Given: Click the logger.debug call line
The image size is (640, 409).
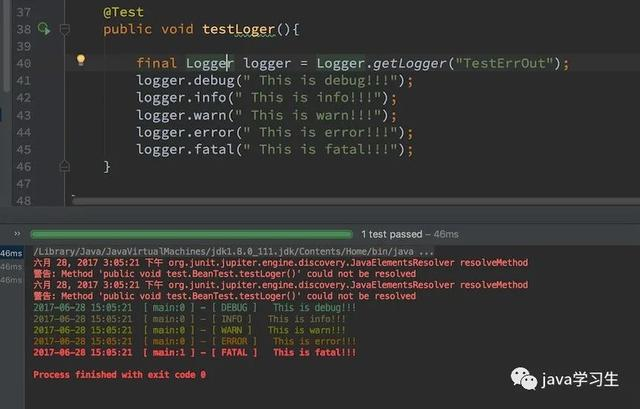Looking at the screenshot, I should [275, 80].
